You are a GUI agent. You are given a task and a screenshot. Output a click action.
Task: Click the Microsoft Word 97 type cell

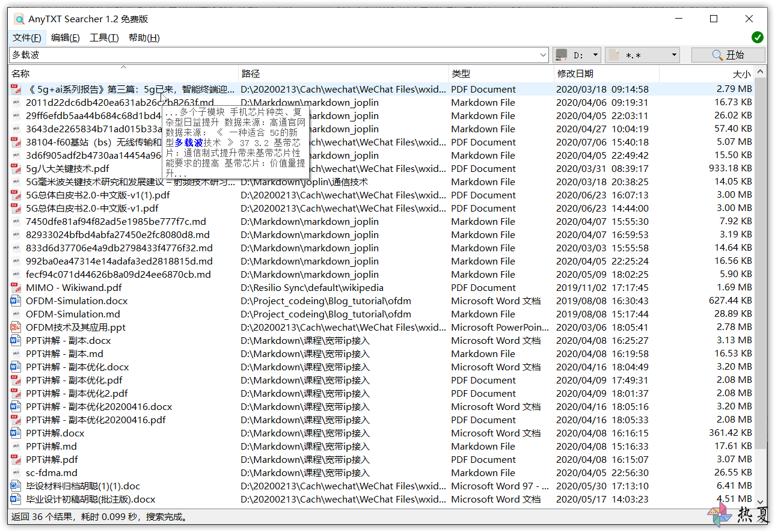[x=500, y=486]
